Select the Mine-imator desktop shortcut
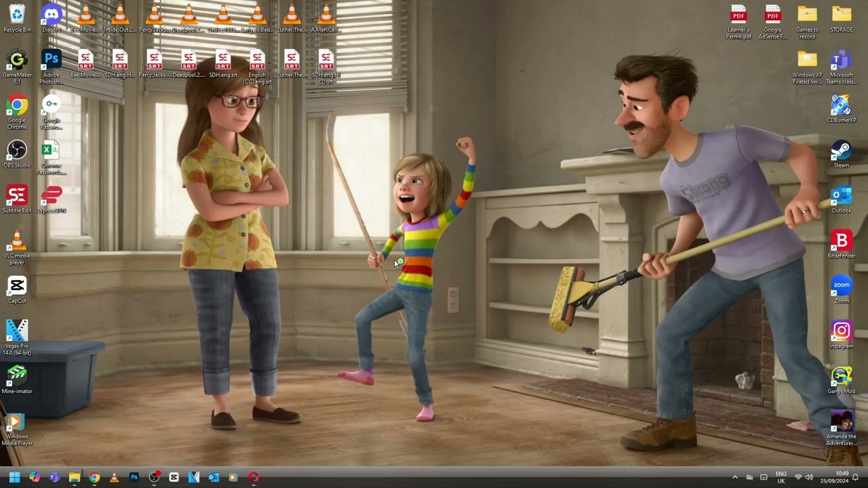 [x=17, y=380]
